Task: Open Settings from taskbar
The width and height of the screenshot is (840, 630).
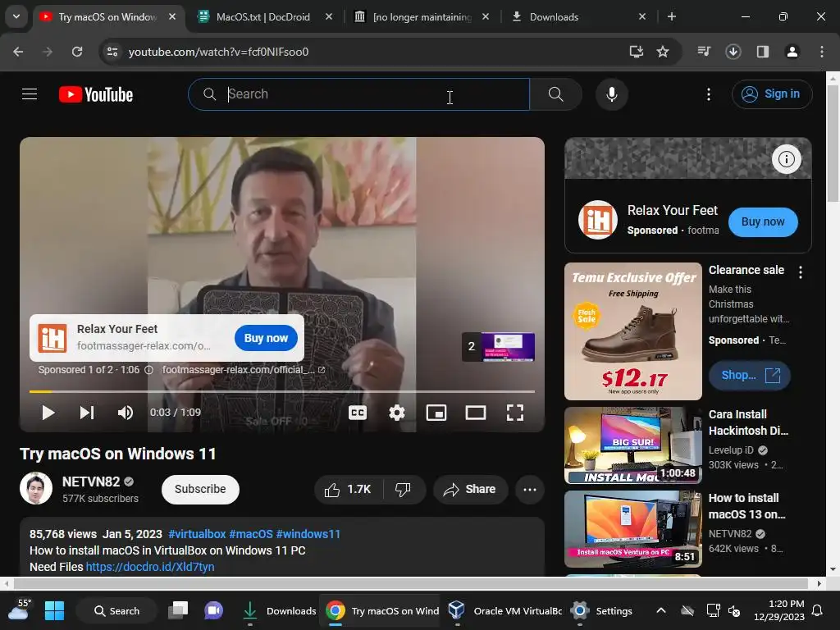Action: click(602, 610)
